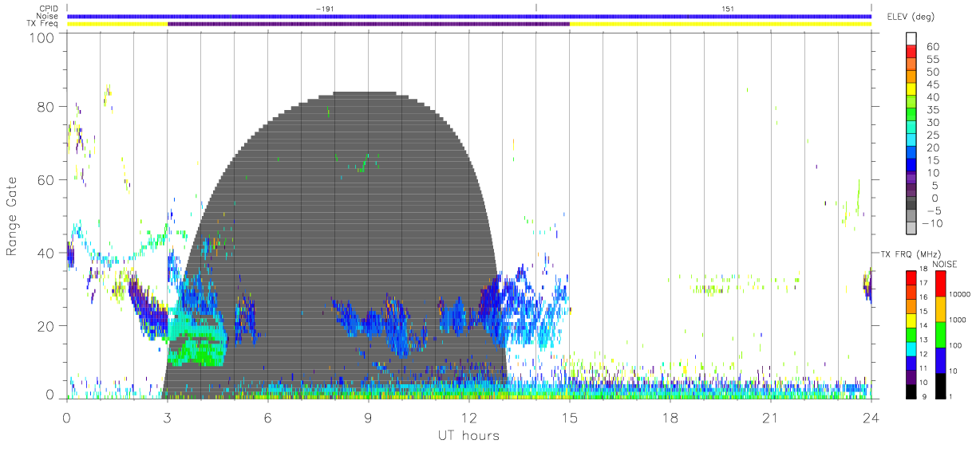This screenshot has width=980, height=452.
Task: Click the '20' tick label on the Range Gate axis
Action: click(x=45, y=325)
